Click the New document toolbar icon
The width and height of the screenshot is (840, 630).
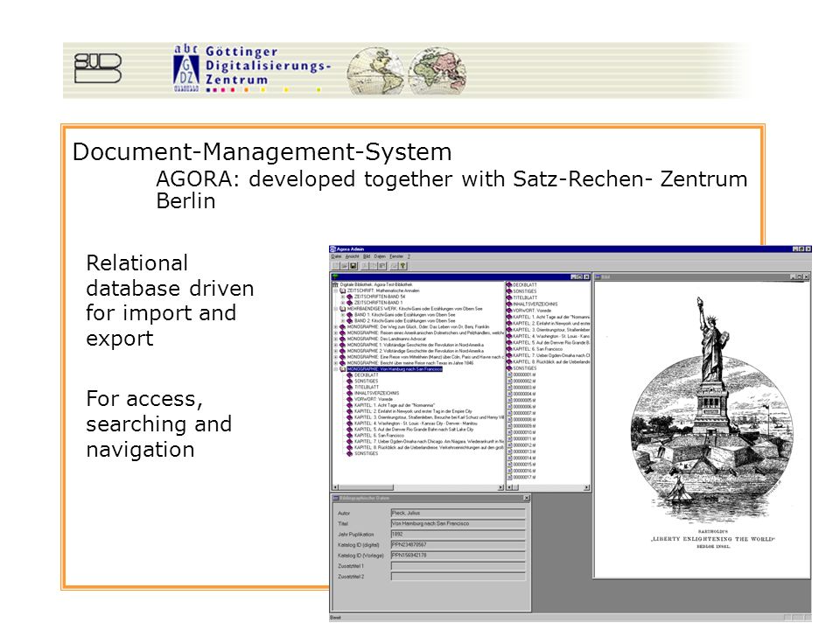tap(335, 266)
